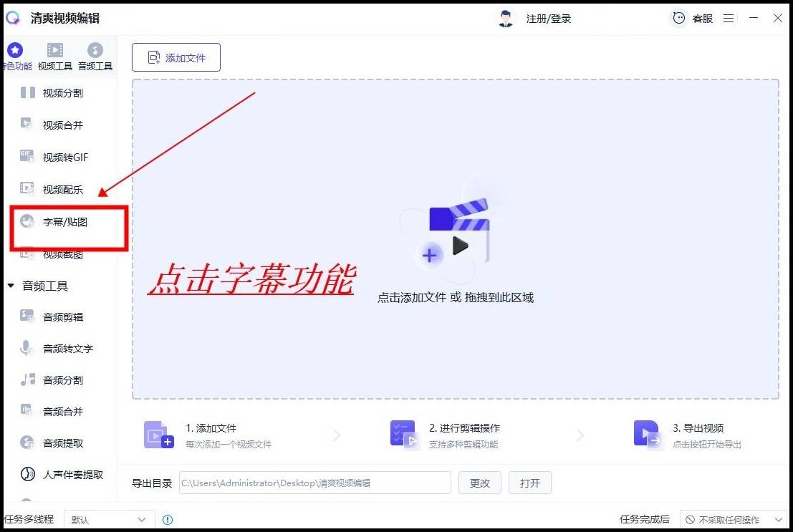Click the 视频配乐 music icon
This screenshot has height=532, width=793.
point(27,188)
